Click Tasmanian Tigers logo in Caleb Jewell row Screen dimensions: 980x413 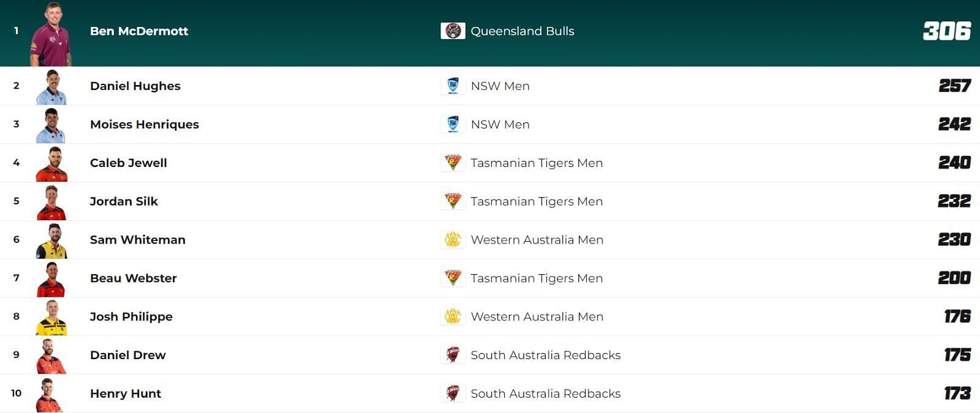point(453,163)
